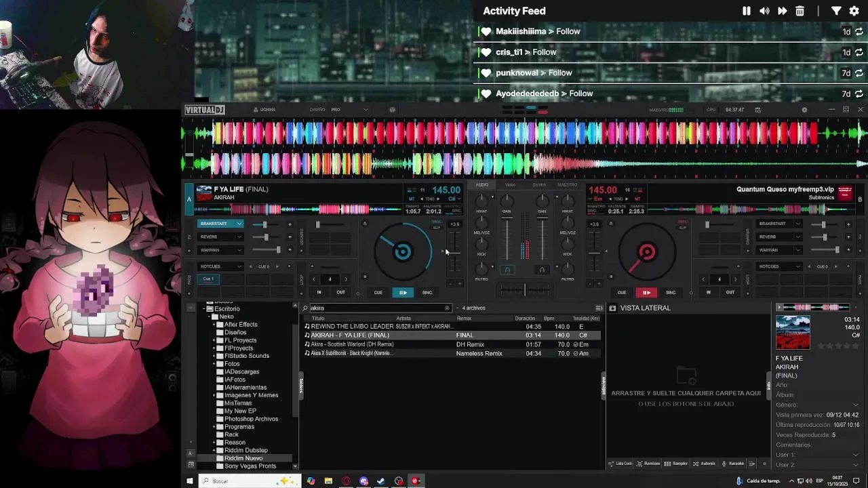Pause the Activity Feed

click(x=747, y=11)
